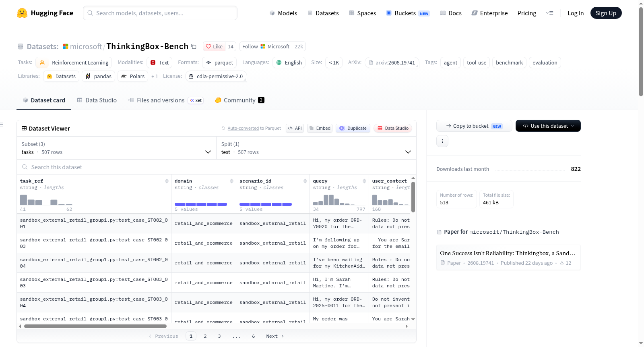The width and height of the screenshot is (644, 347).
Task: Click the Embed button
Action: tap(320, 128)
